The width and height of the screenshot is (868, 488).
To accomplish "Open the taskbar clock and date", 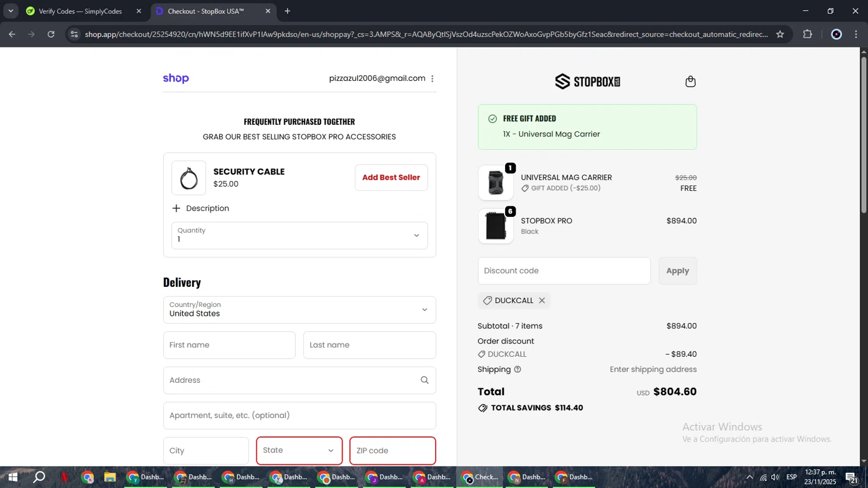I will 821,478.
